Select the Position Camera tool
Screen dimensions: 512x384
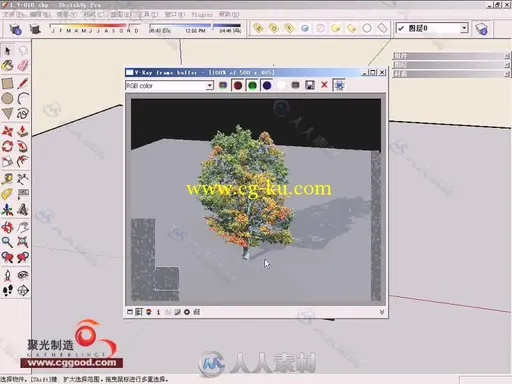point(7,275)
